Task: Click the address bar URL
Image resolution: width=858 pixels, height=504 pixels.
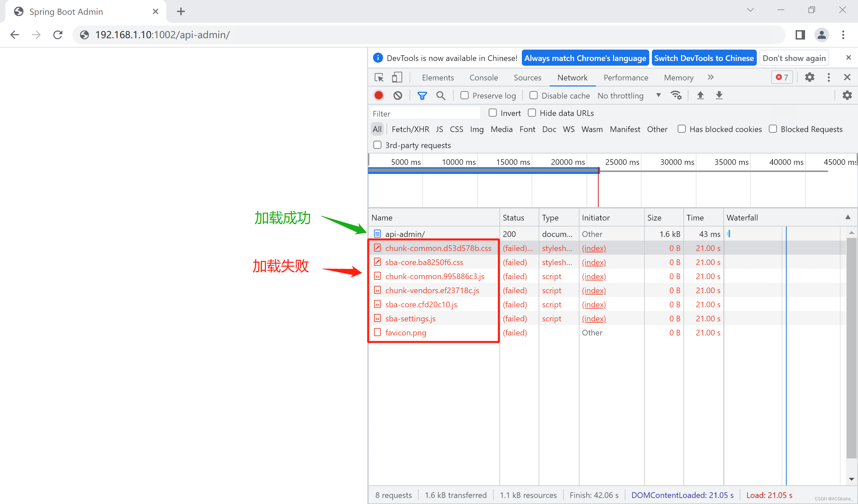Action: click(x=163, y=35)
